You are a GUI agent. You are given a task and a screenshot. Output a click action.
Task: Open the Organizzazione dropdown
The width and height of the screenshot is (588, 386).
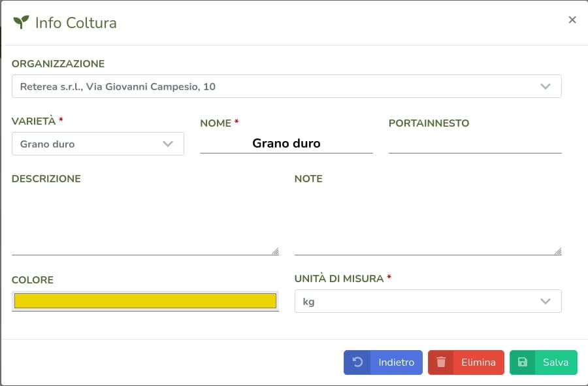[287, 86]
